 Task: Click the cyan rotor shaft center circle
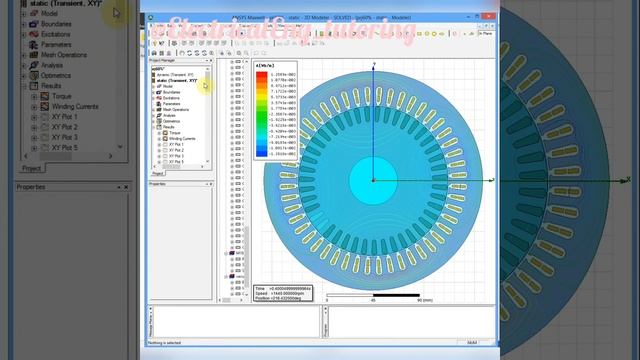click(x=373, y=180)
